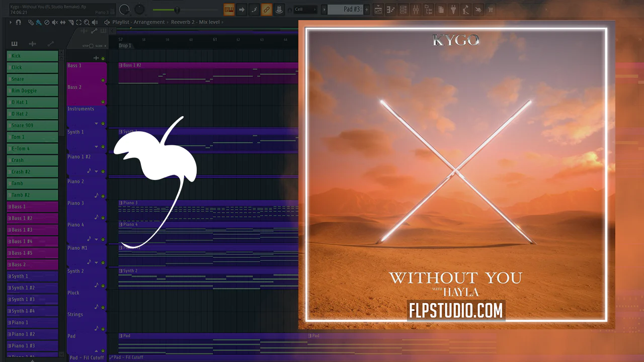Mute the Piano 2 track
Image resolution: width=644 pixels, height=362 pixels.
103,196
